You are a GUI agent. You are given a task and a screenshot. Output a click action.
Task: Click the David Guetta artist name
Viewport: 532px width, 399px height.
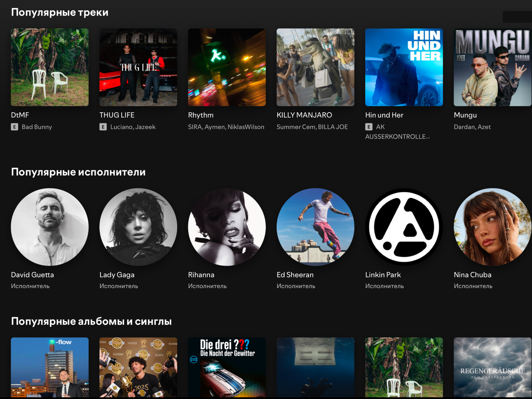coord(32,275)
